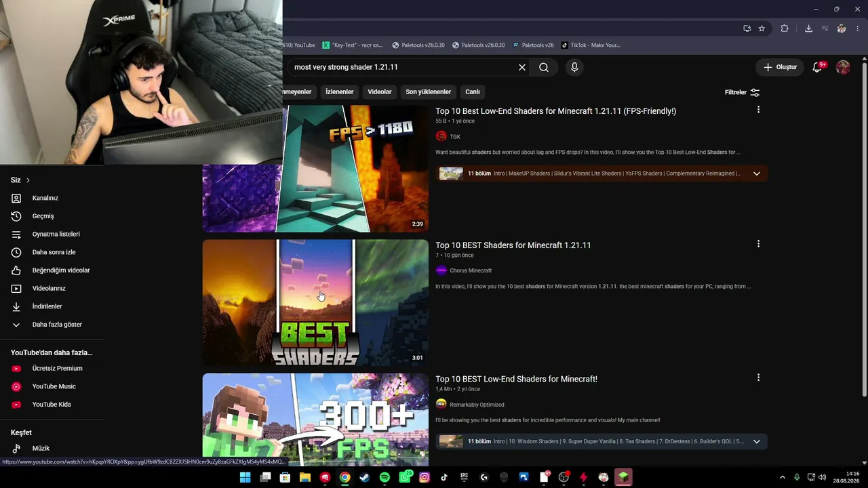Open options for Top 10 BEST Shaders 1.21.11

(x=758, y=244)
